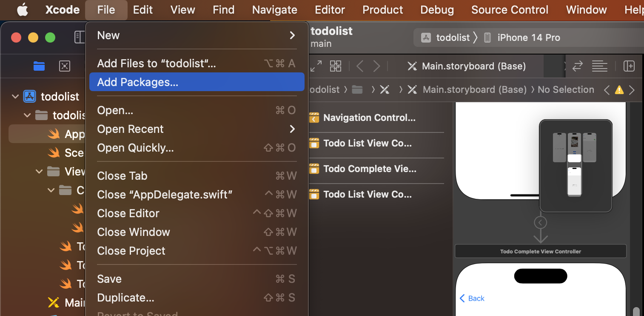Collapse the nested C… subfolder
Screen dimensions: 644x316
[51, 190]
